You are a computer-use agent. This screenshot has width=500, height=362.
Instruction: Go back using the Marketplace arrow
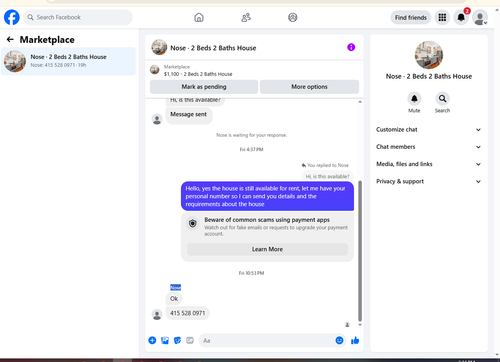click(10, 40)
